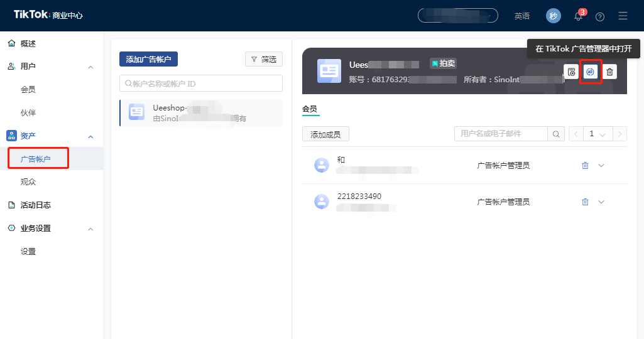Image resolution: width=644 pixels, height=339 pixels.
Task: Click 广告帐户管理员 role for member 和
Action: pos(503,165)
